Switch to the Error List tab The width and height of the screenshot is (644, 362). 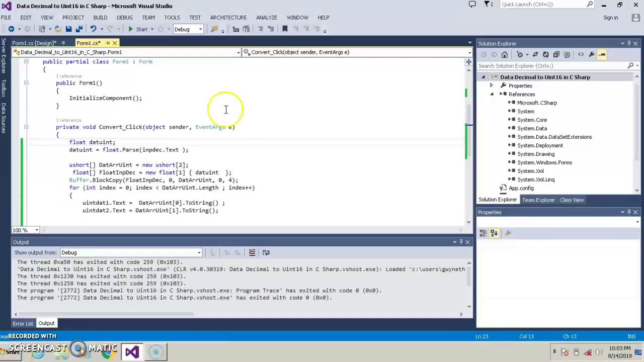pos(23,323)
